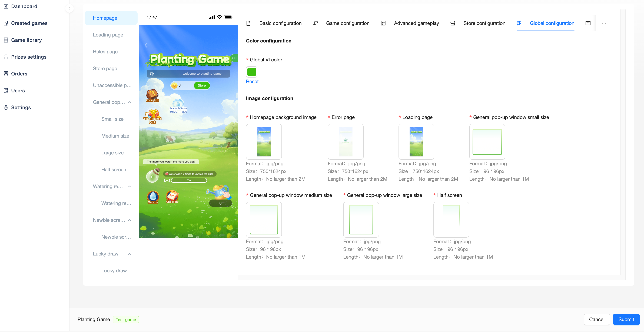Click the speaker icon in announcement bar
644x332 pixels.
pos(152,74)
